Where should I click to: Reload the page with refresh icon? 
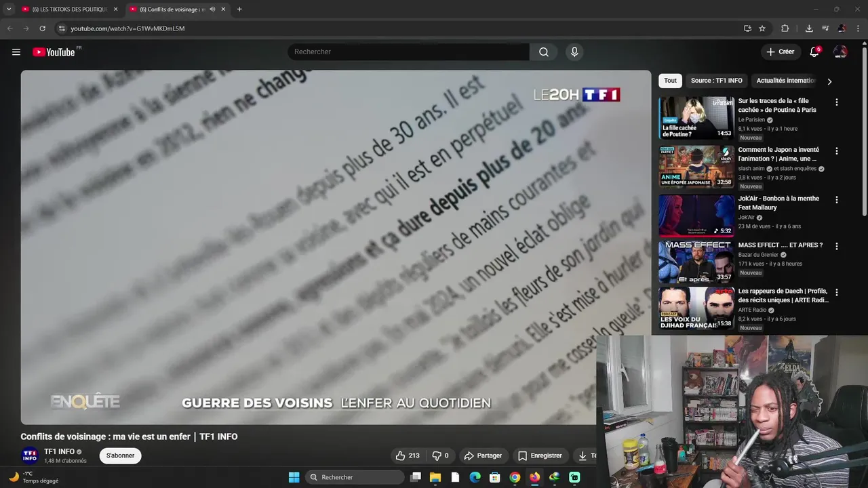[42, 28]
